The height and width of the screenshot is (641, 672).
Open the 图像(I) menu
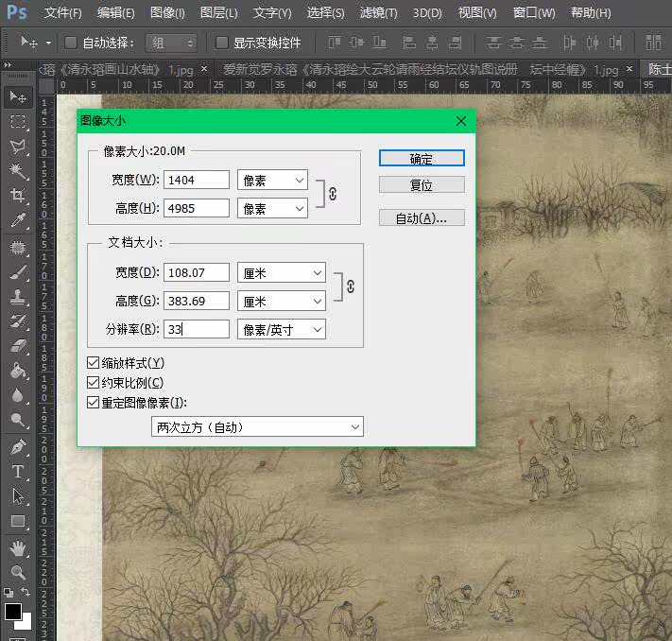(167, 13)
